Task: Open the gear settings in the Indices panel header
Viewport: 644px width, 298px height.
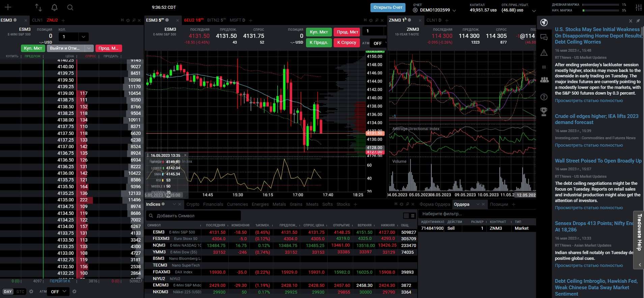Action: coord(401,204)
